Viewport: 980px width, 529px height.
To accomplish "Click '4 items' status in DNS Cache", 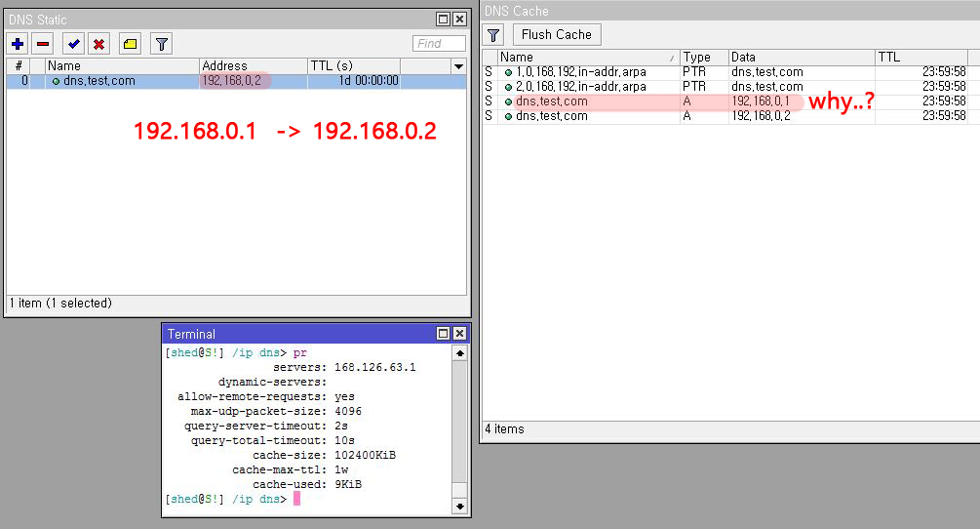I will tap(504, 428).
